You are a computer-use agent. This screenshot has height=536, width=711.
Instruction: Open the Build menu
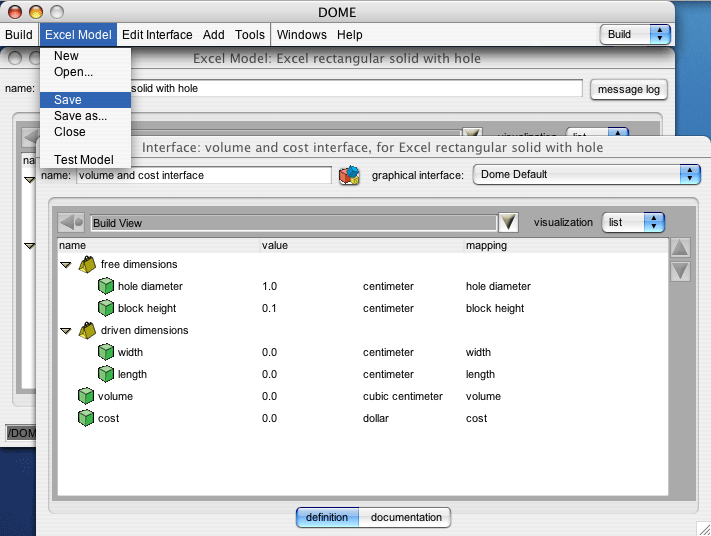coord(19,35)
